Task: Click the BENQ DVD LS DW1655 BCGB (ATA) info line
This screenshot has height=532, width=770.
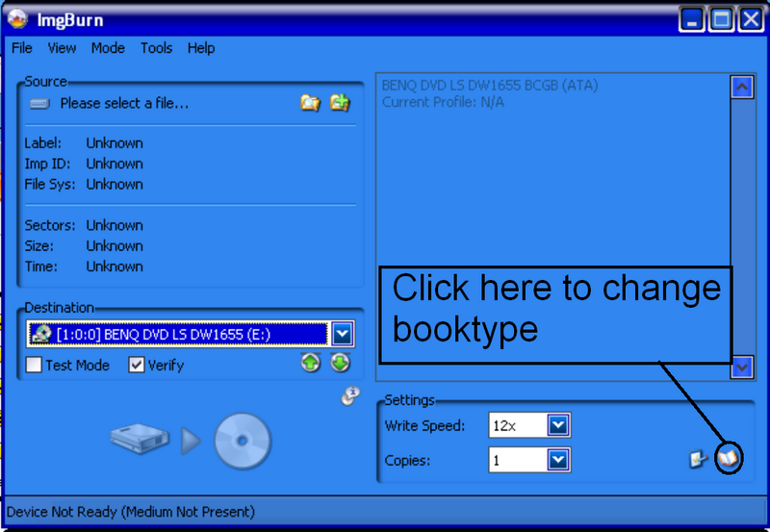Action: click(x=490, y=86)
